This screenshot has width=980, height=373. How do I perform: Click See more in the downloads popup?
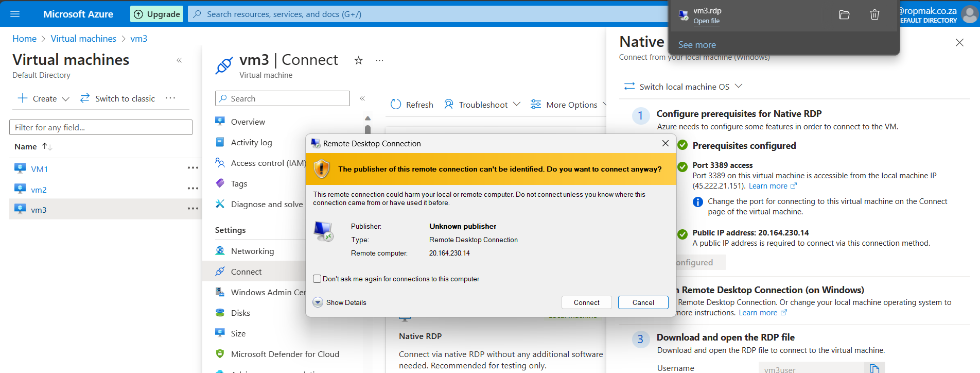697,45
